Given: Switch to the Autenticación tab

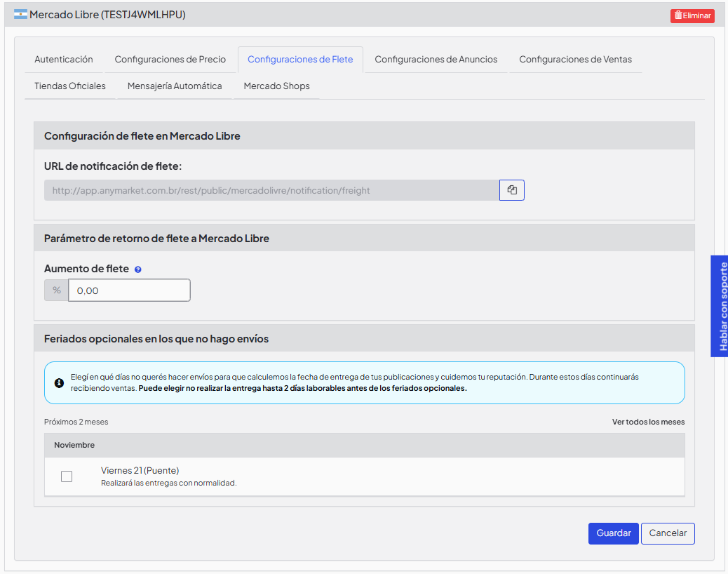Looking at the screenshot, I should [64, 60].
